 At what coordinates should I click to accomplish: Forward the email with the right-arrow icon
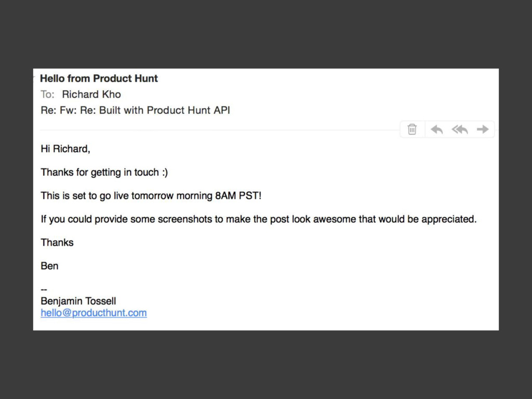pos(483,129)
